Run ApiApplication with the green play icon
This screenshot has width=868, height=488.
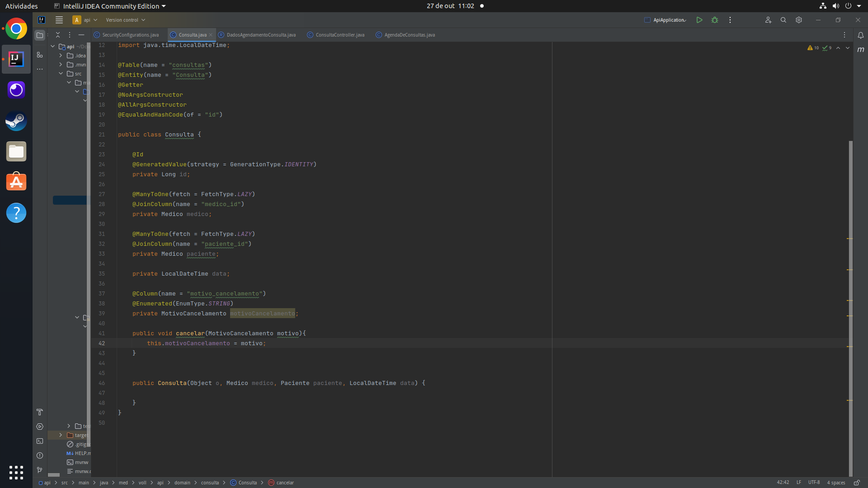699,20
